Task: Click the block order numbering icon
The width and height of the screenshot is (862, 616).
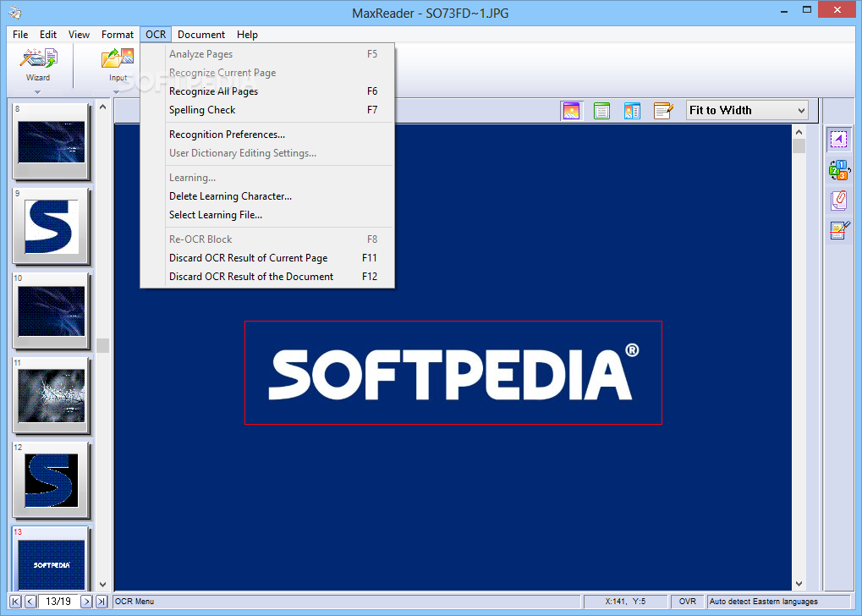Action: pos(839,170)
